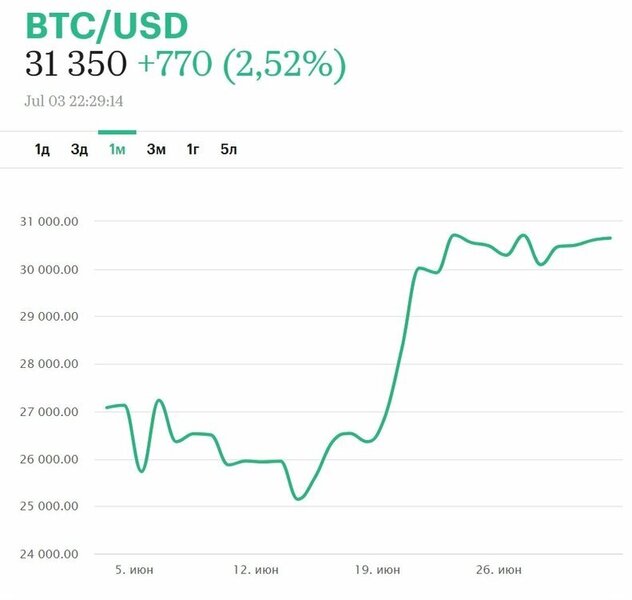
Task: Click the 5. июн date label
Action: tap(133, 570)
